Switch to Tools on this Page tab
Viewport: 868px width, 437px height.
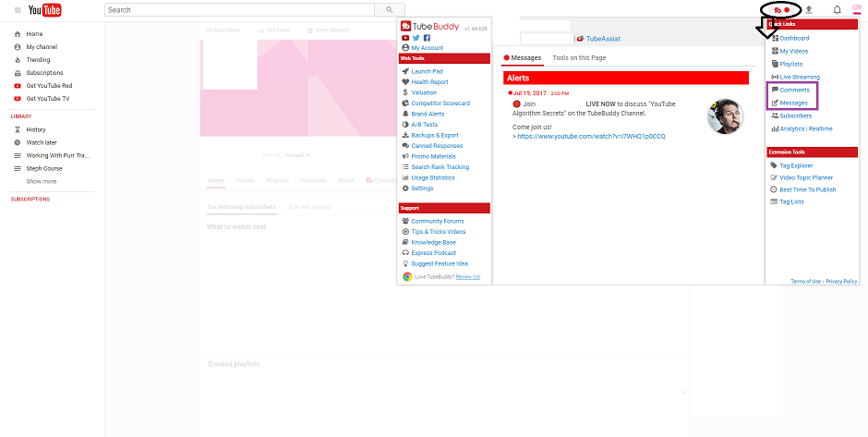[x=579, y=58]
